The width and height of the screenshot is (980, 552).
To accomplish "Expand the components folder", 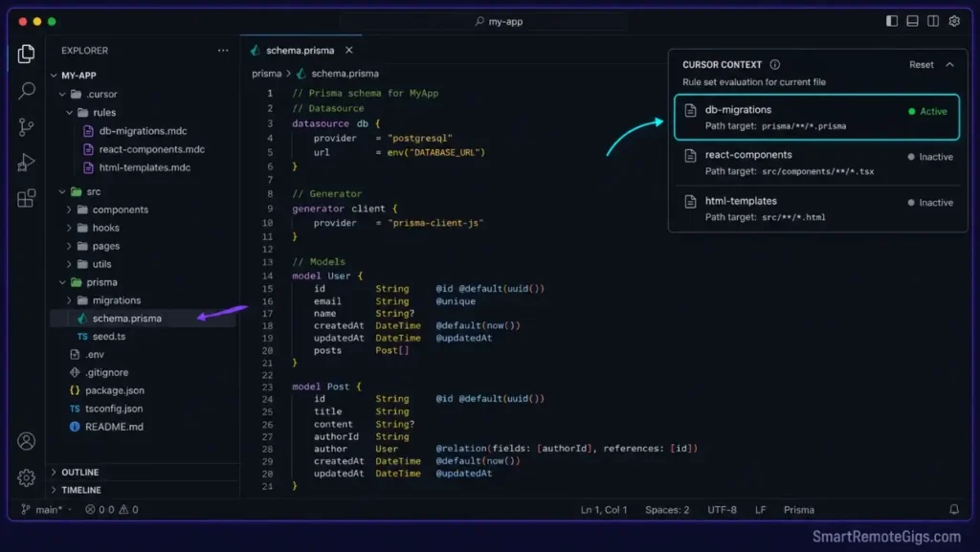I will tap(69, 210).
